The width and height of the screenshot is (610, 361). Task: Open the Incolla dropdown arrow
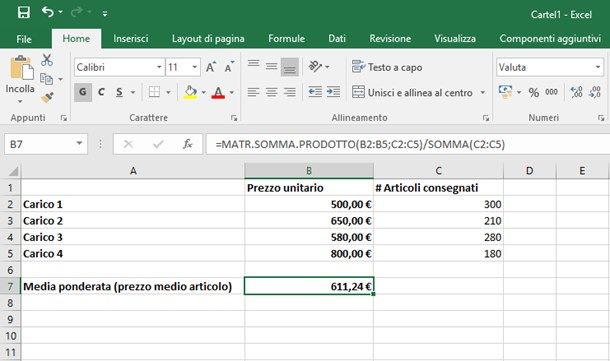(x=20, y=102)
